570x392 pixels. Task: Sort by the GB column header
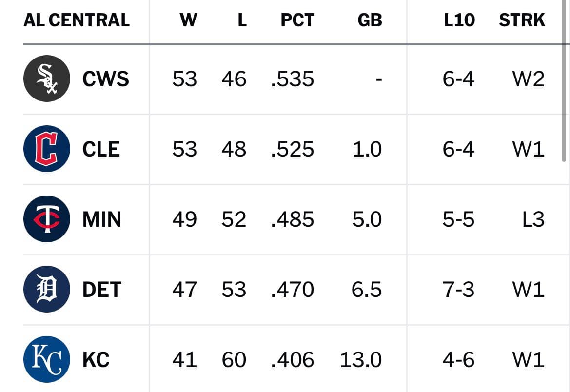370,20
